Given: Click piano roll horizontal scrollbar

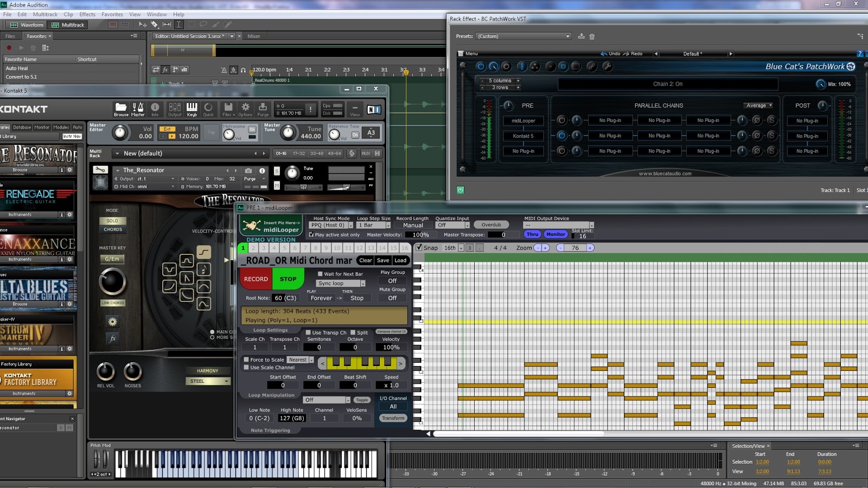Looking at the screenshot, I should pyautogui.click(x=518, y=434).
